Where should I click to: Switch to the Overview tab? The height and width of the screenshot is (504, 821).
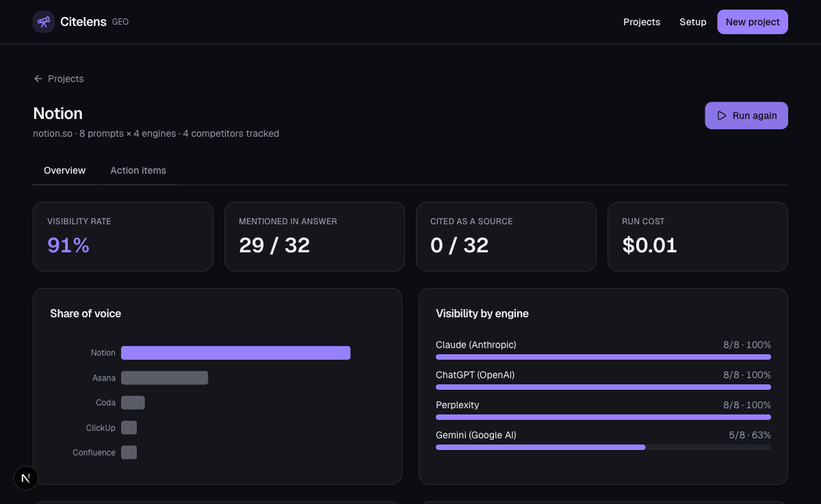[x=65, y=170]
